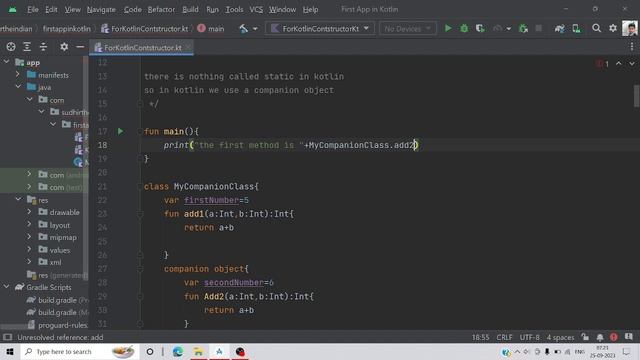Viewport: 640px width, 360px height.
Task: Open the File menu
Action: 33,9
